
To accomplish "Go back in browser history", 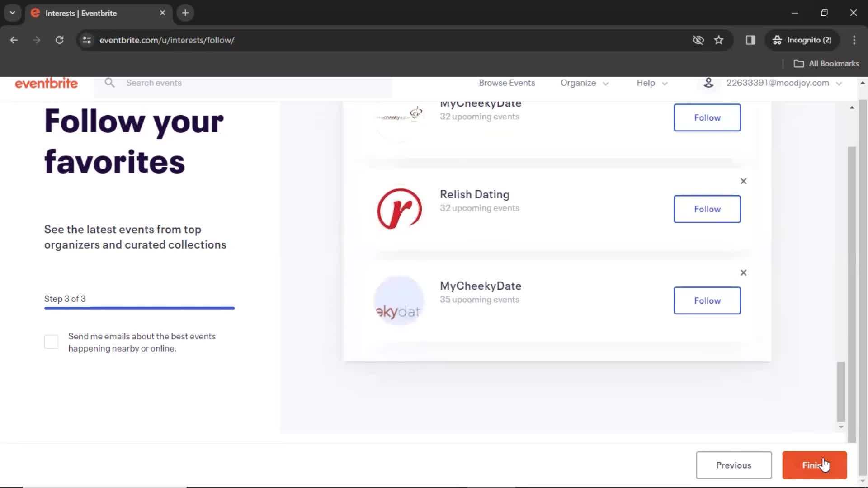I will click(14, 40).
